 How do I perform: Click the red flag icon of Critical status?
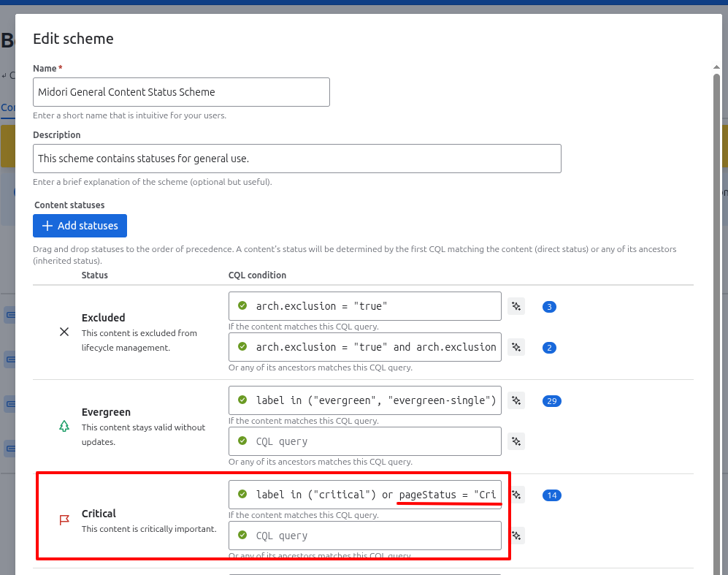pos(64,520)
